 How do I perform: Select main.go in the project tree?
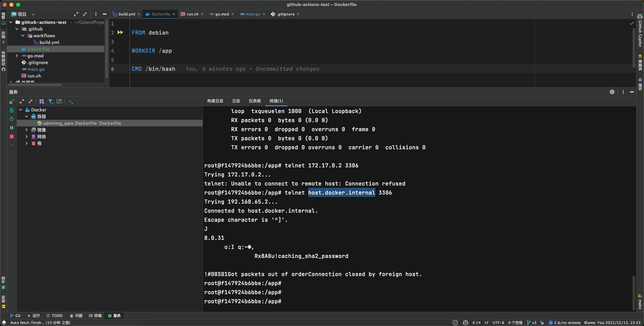click(x=36, y=69)
